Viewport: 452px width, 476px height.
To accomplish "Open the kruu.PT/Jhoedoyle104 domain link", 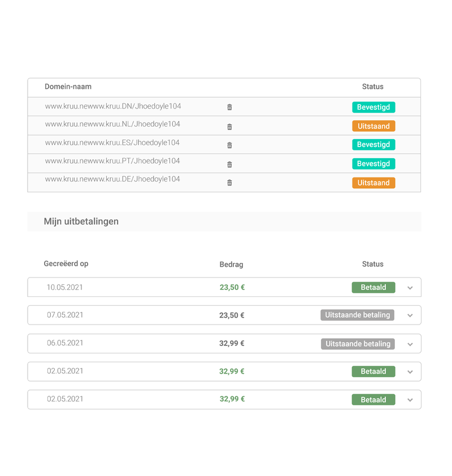I will pyautogui.click(x=112, y=161).
